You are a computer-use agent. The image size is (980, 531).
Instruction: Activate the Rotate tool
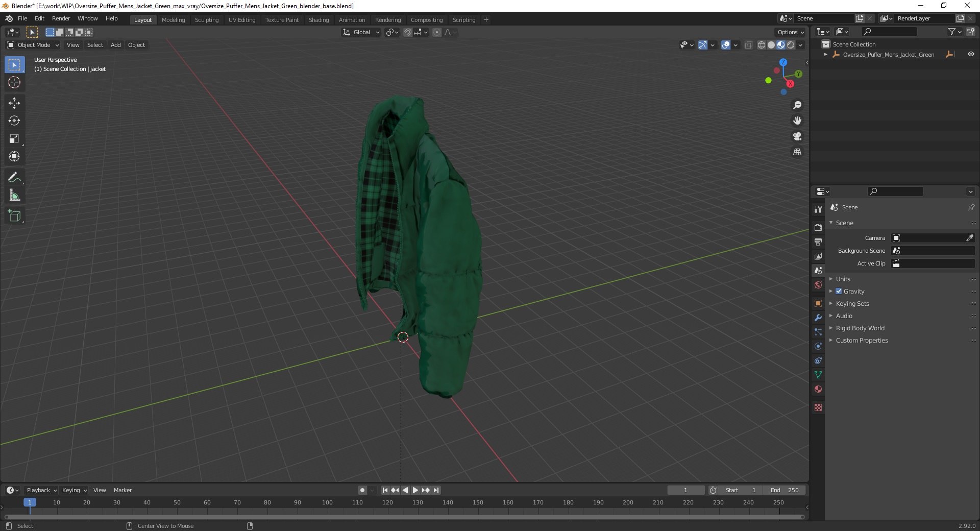click(14, 121)
